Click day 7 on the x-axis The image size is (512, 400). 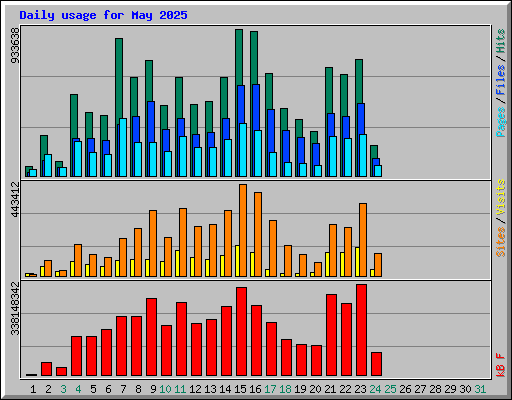[x=123, y=389]
